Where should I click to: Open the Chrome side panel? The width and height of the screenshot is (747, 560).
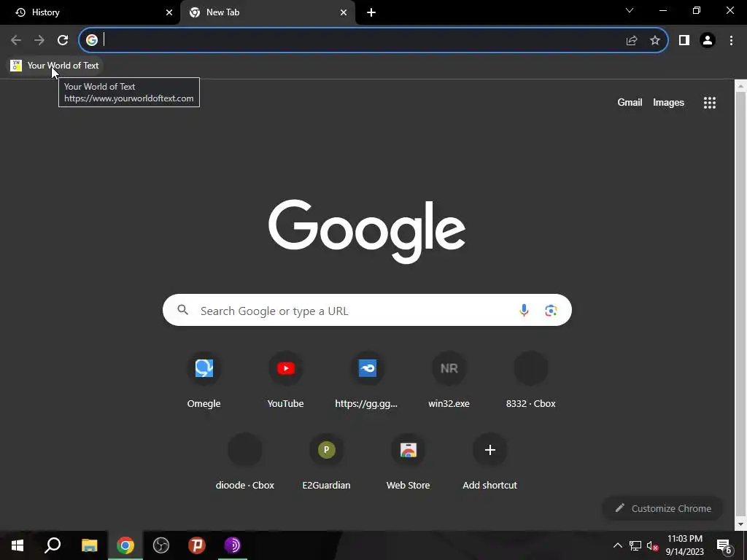(x=684, y=40)
